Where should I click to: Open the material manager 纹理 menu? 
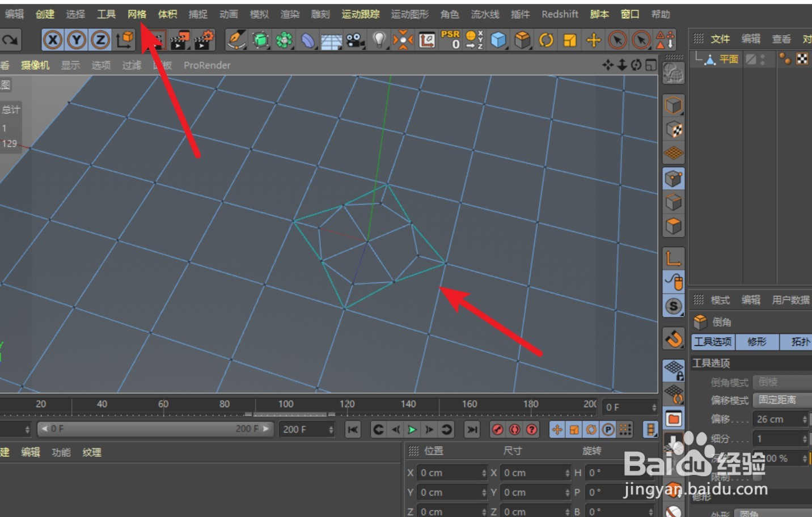pyautogui.click(x=92, y=452)
